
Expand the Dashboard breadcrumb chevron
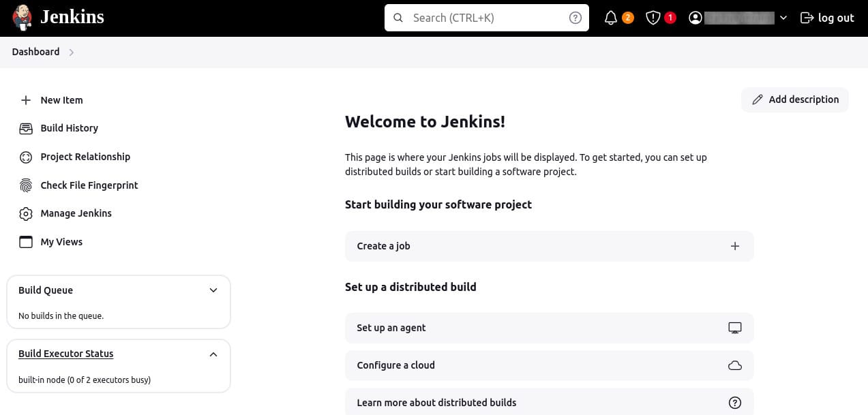[72, 52]
